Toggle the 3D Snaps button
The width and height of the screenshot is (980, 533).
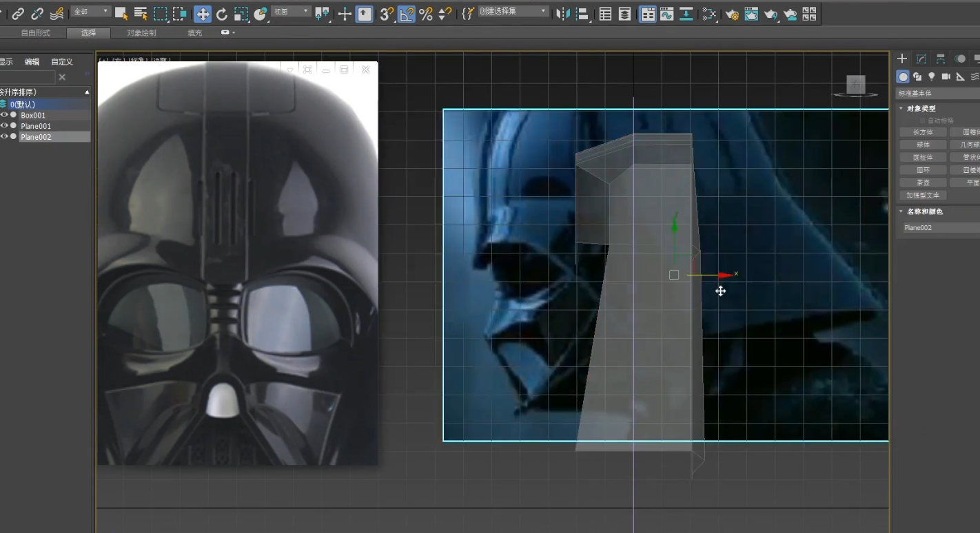tap(387, 13)
